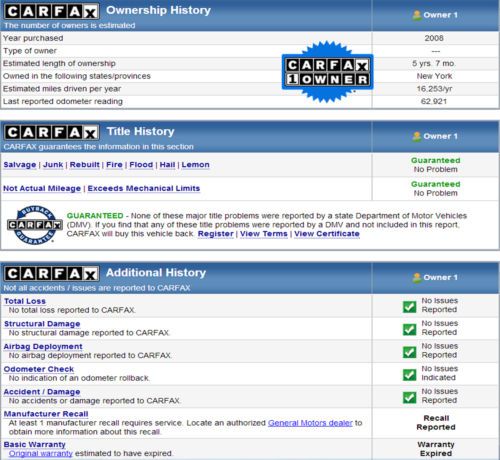Open the Flood title link
Screen dimensions: 500x460
[x=141, y=165]
